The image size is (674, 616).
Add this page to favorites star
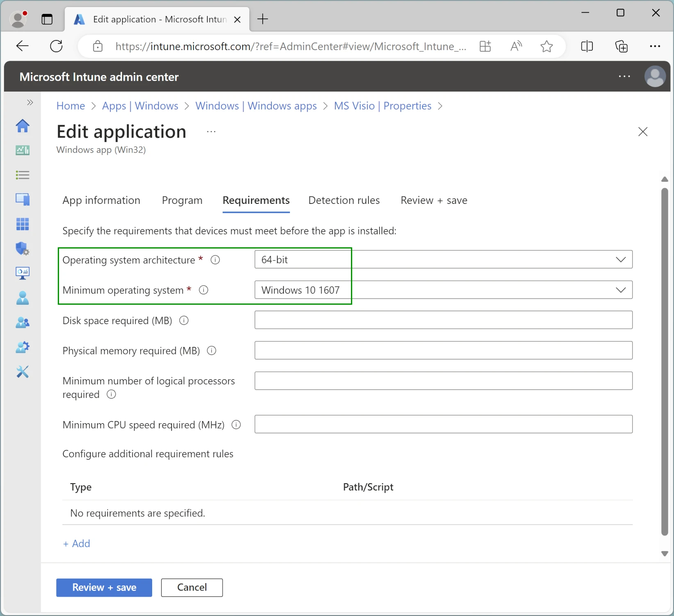pos(546,46)
